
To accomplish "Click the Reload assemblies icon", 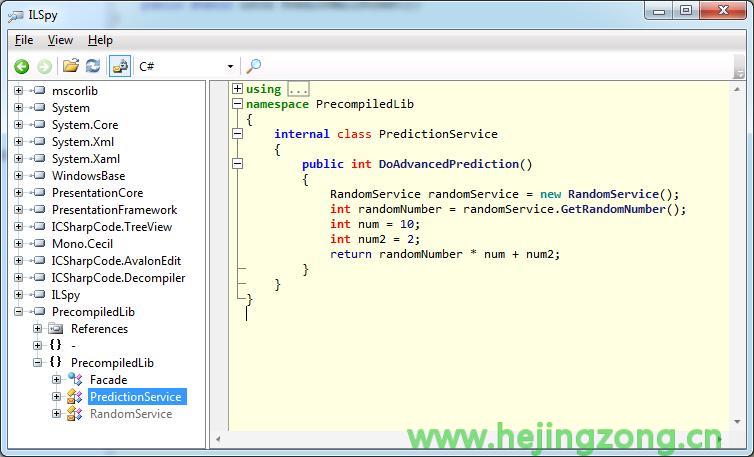I will tap(93, 66).
